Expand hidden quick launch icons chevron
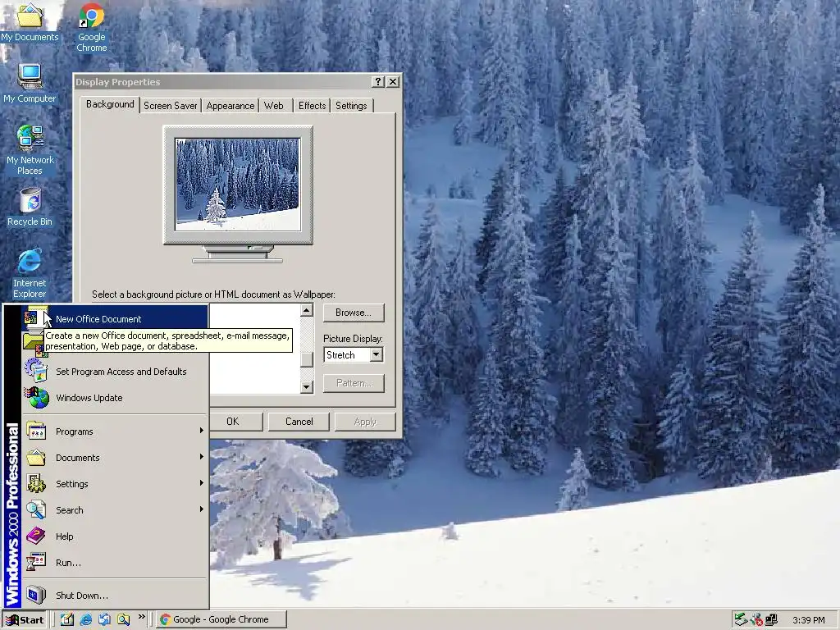This screenshot has height=630, width=840. pos(141,617)
